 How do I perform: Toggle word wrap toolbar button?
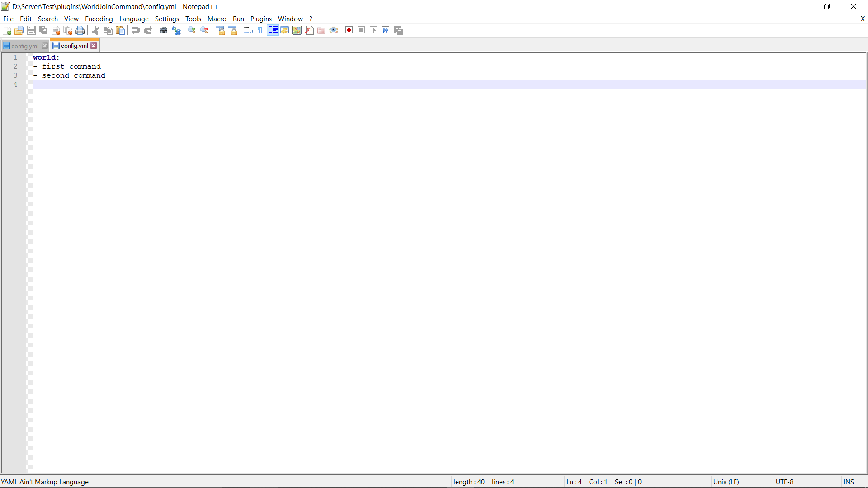point(248,30)
